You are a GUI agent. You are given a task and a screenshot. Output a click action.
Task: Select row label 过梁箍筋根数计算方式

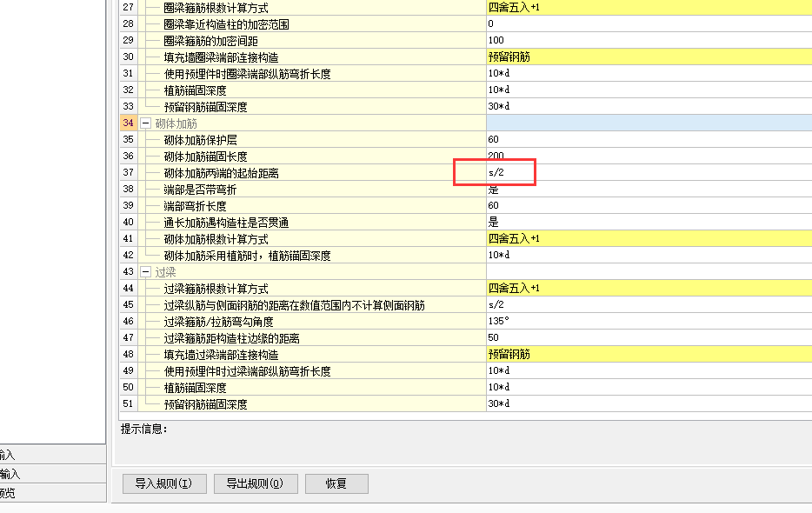coord(216,289)
